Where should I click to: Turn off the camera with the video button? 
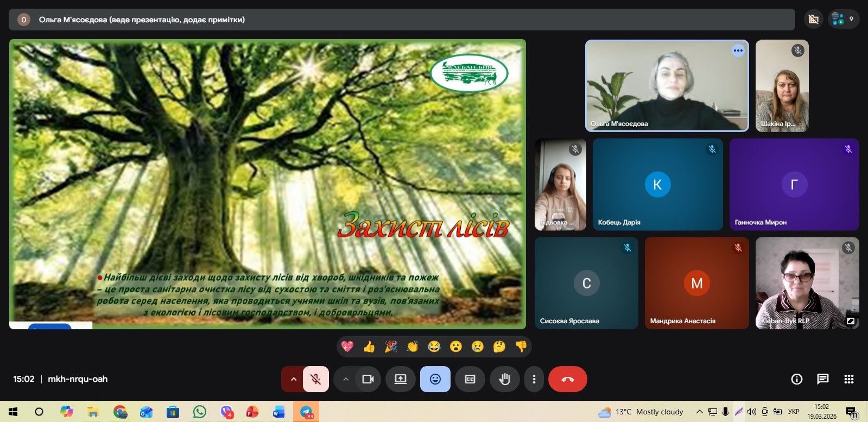[368, 379]
